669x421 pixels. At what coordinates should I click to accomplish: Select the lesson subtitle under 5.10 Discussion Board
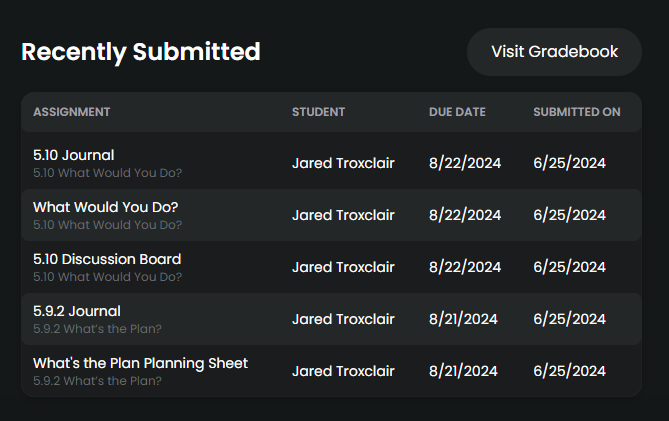108,277
